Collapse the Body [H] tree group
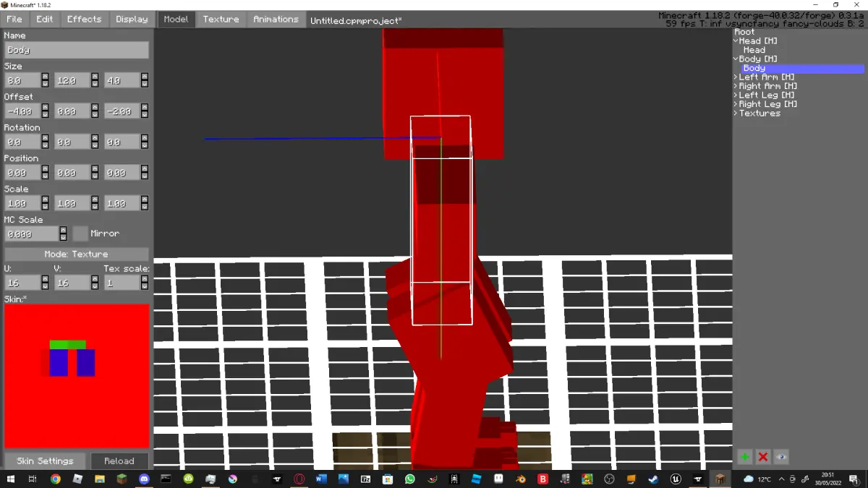 pos(736,59)
